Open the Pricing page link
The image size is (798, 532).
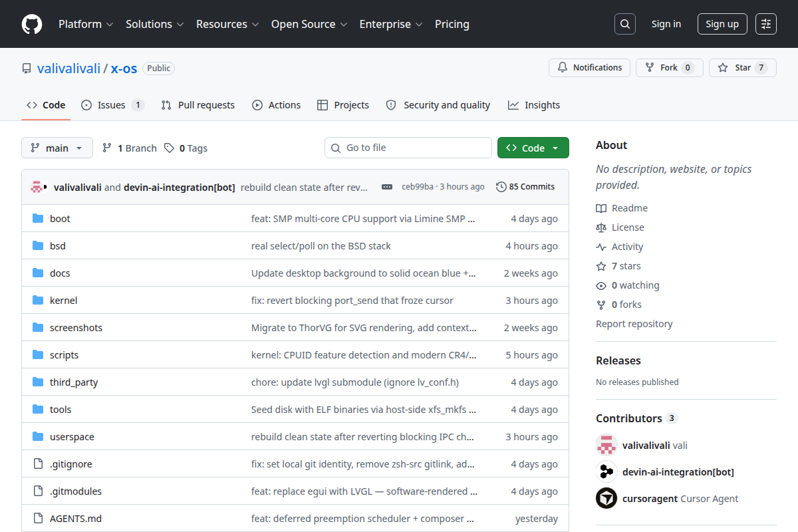coord(452,24)
